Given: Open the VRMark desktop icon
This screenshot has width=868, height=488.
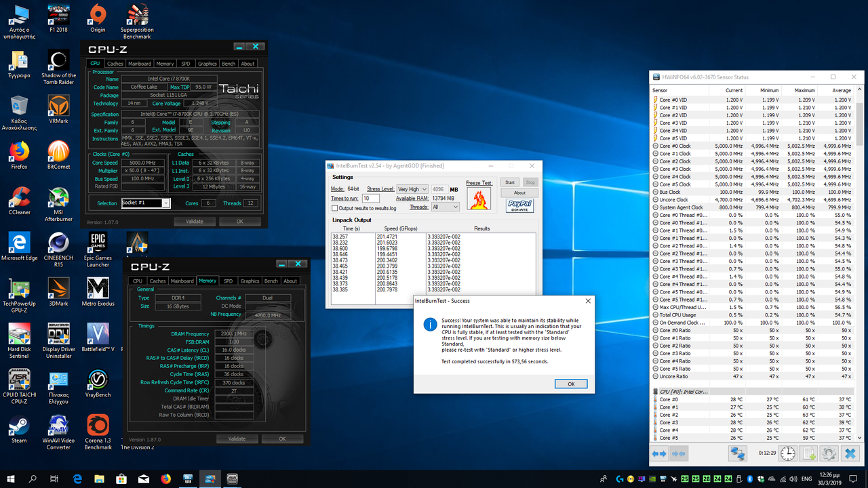Looking at the screenshot, I should 58,108.
